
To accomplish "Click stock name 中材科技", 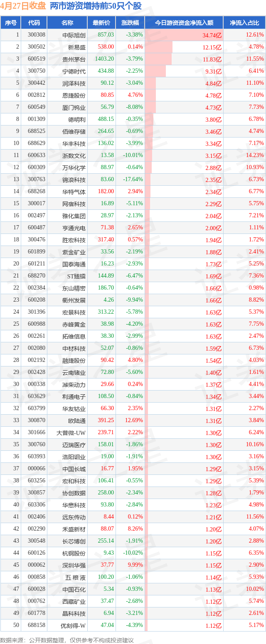I will pyautogui.click(x=74, y=348).
